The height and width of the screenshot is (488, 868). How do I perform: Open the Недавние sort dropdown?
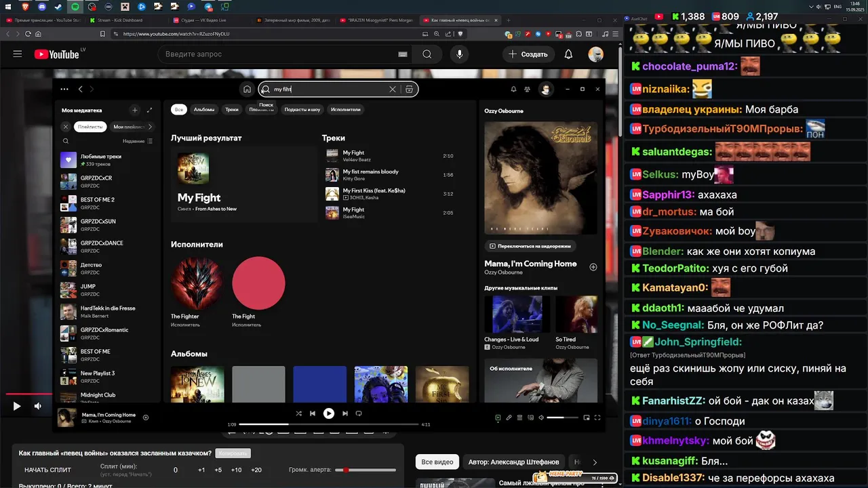138,141
